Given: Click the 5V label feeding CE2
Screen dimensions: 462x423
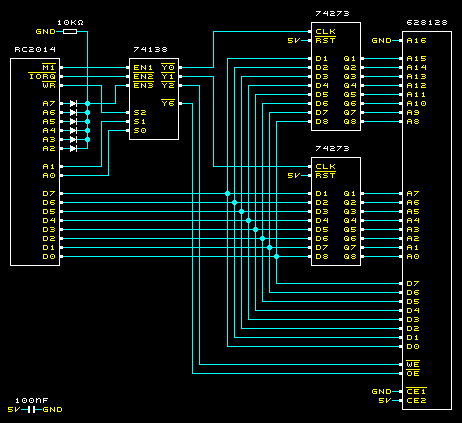Looking at the screenshot, I should pyautogui.click(x=385, y=401).
